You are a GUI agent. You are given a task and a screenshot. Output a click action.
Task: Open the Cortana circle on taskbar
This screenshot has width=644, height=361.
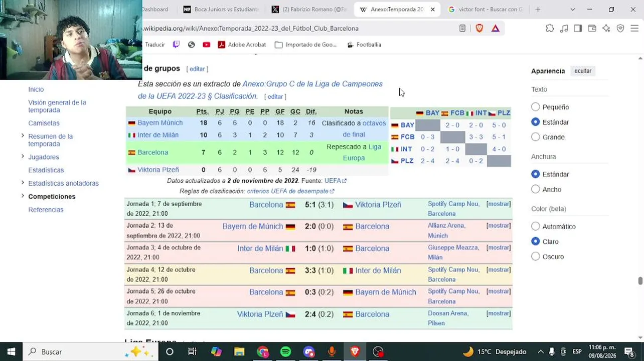click(x=170, y=351)
